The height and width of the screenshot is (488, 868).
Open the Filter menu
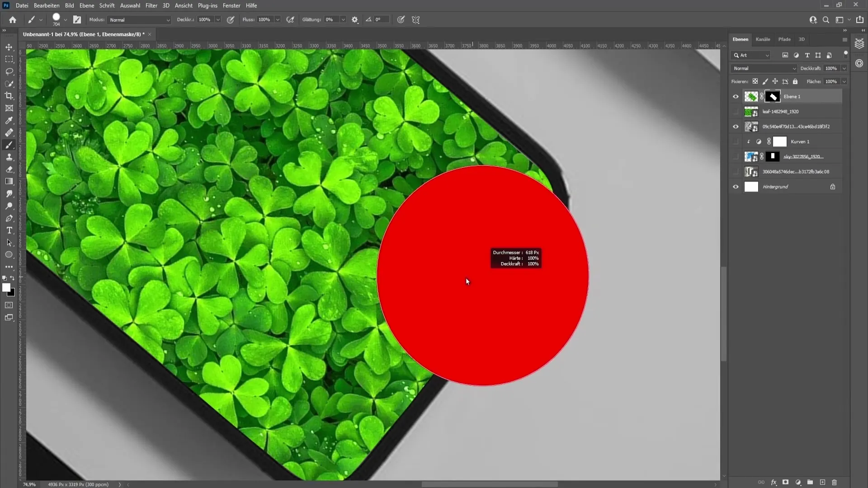151,5
